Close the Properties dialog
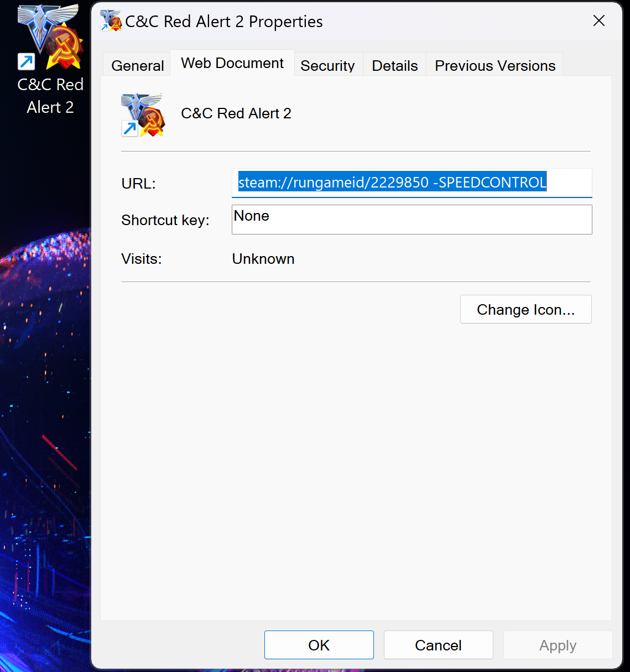 pyautogui.click(x=599, y=21)
